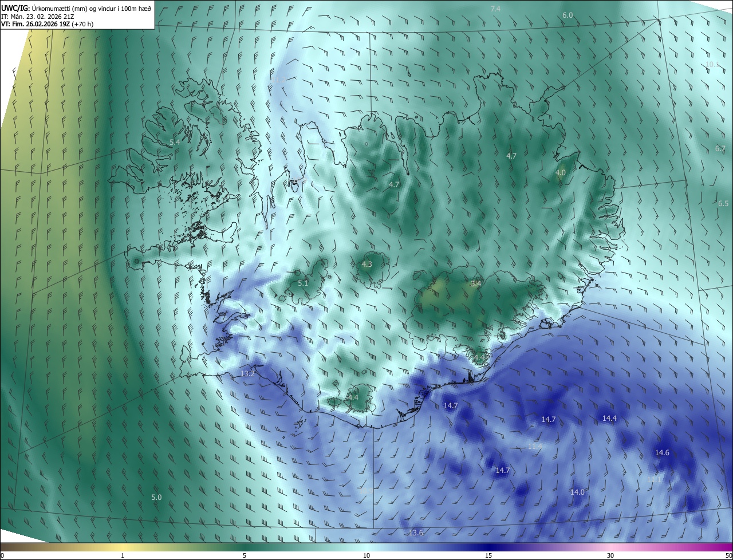Screen dimensions: 733x560
Task: Select the 3.4 value over Vatnajökull
Action: 476,283
